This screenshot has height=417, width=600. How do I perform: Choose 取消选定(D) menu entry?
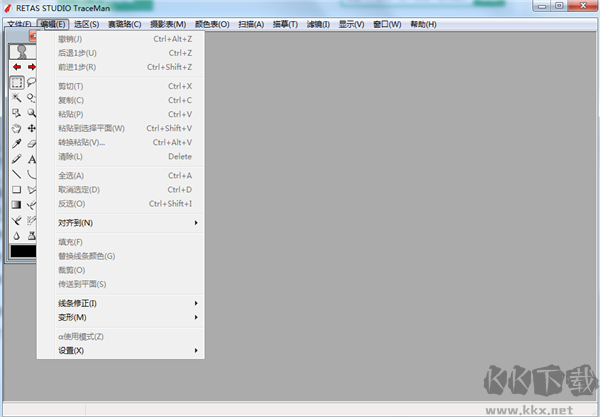coord(121,190)
